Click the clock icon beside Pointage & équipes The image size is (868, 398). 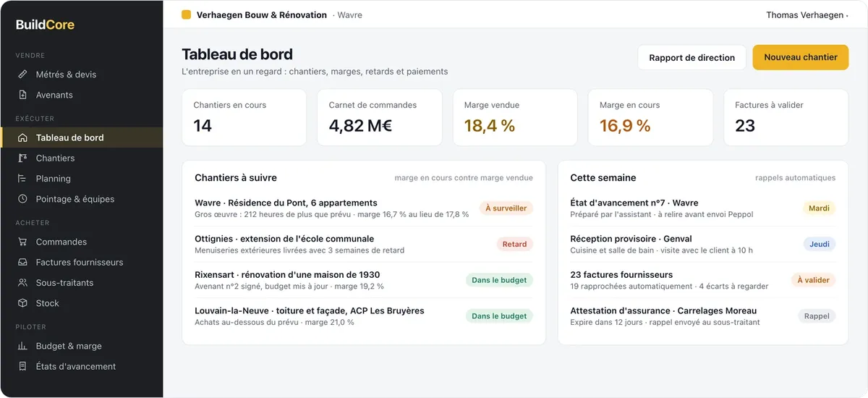coord(22,198)
